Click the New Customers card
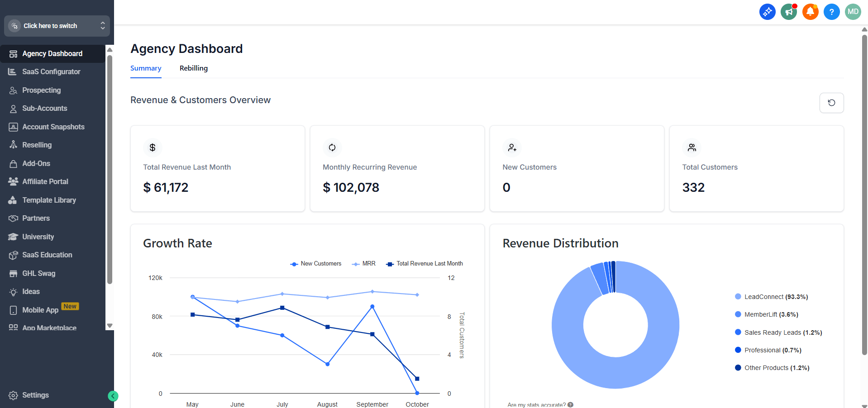The image size is (868, 408). tap(577, 168)
